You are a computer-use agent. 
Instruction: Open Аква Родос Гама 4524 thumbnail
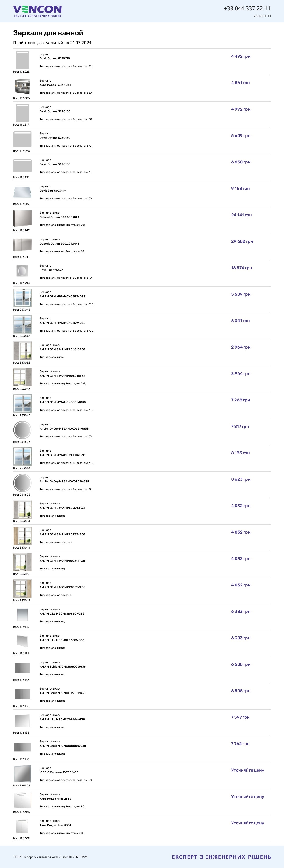(22, 86)
